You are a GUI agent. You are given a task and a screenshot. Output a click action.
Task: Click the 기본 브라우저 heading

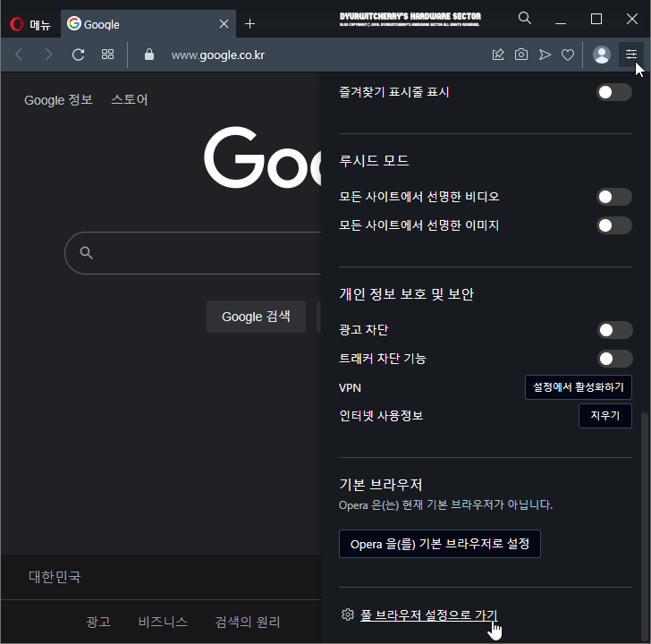point(381,485)
